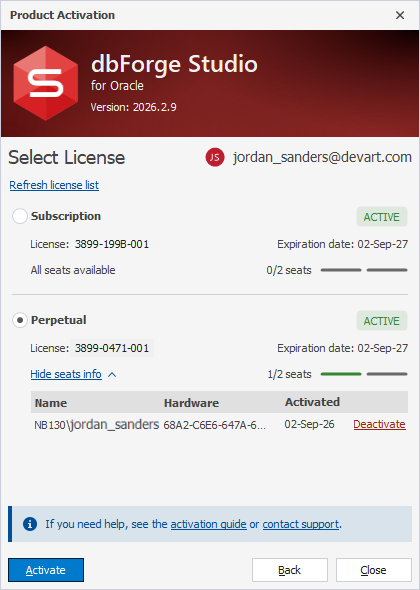Screen dimensions: 420x590
Task: Click the Perpetual label text
Action: [59, 320]
